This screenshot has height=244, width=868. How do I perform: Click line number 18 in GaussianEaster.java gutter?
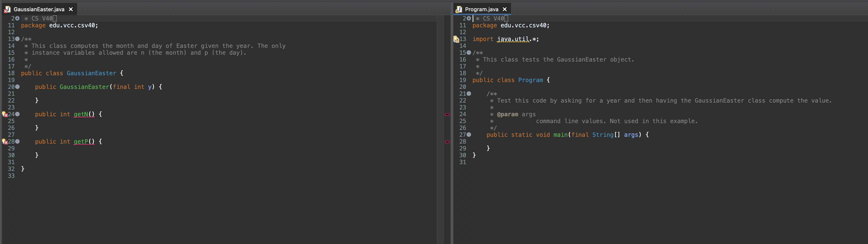tap(11, 73)
